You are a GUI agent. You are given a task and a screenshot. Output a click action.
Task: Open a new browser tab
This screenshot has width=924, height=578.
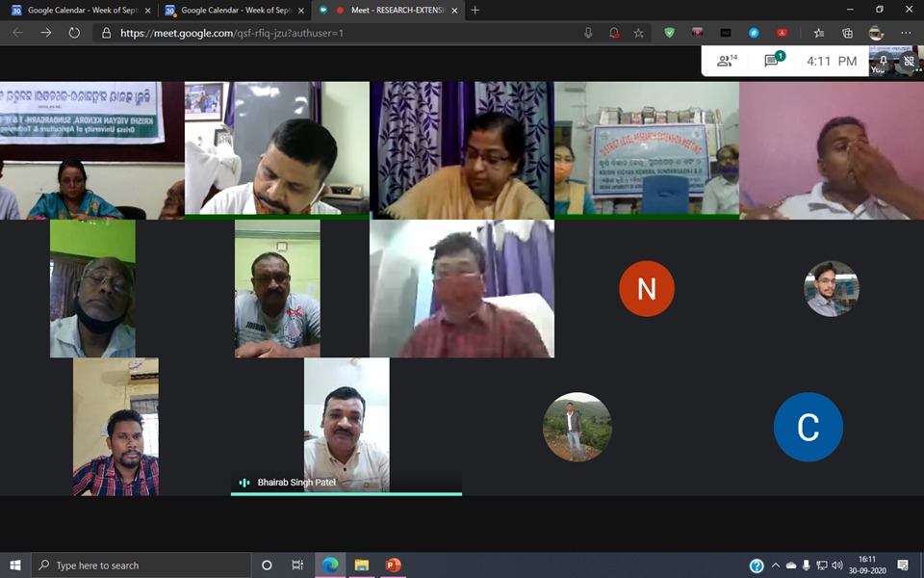pyautogui.click(x=475, y=10)
